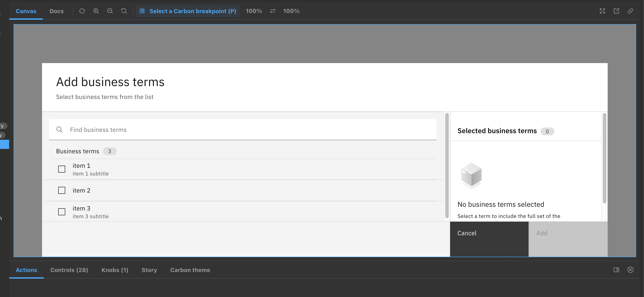644x297 pixels.
Task: Check the item 3 checkbox
Action: (62, 212)
